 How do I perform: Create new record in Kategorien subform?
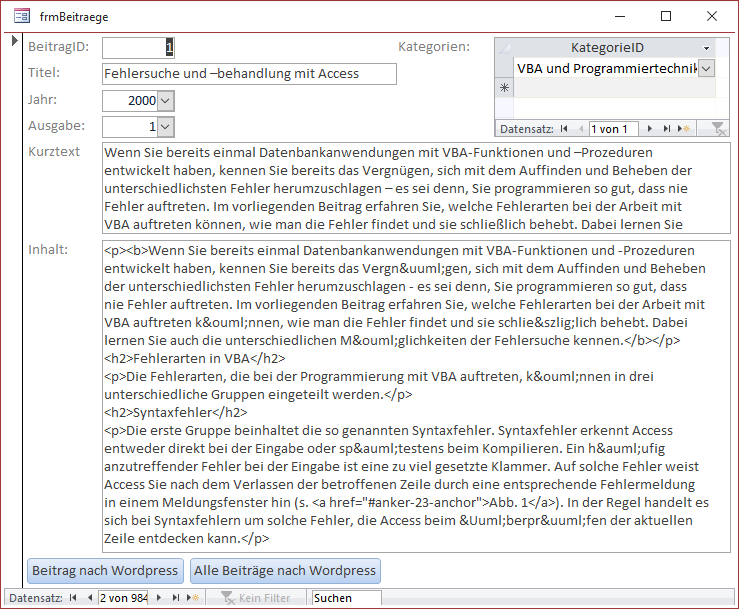(x=683, y=128)
